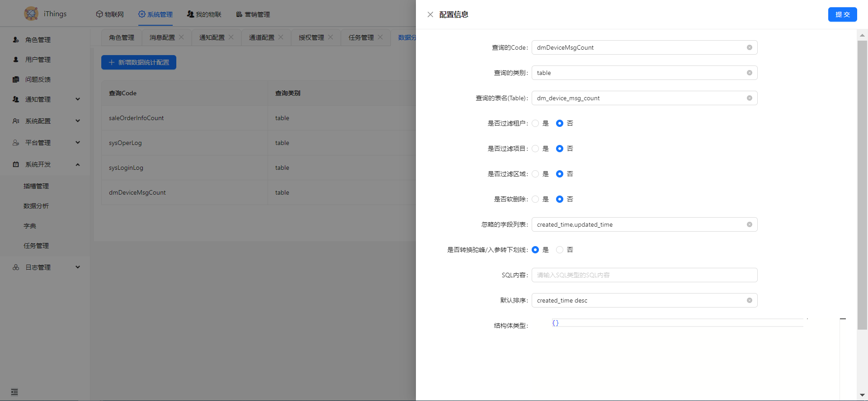868x401 pixels.
Task: Click the SQL内容 input field
Action: 644,275
